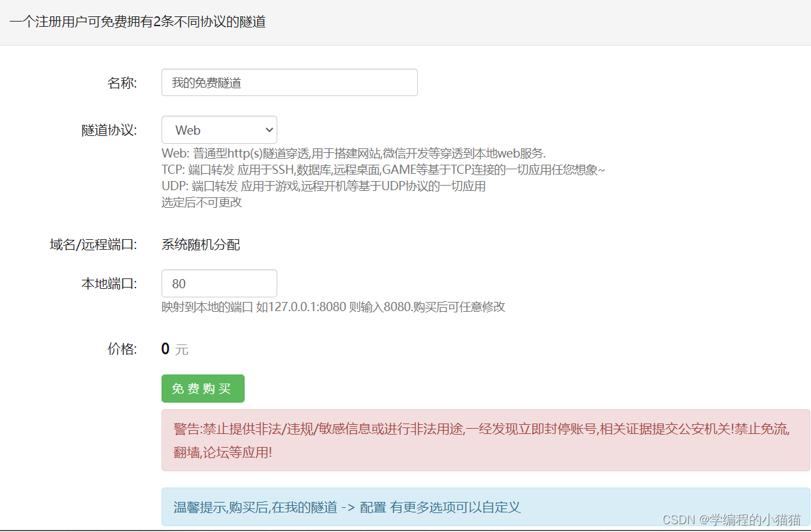Click the 映射到本地的端口 hint text
Viewport: 811px width, 532px height.
pos(334,307)
